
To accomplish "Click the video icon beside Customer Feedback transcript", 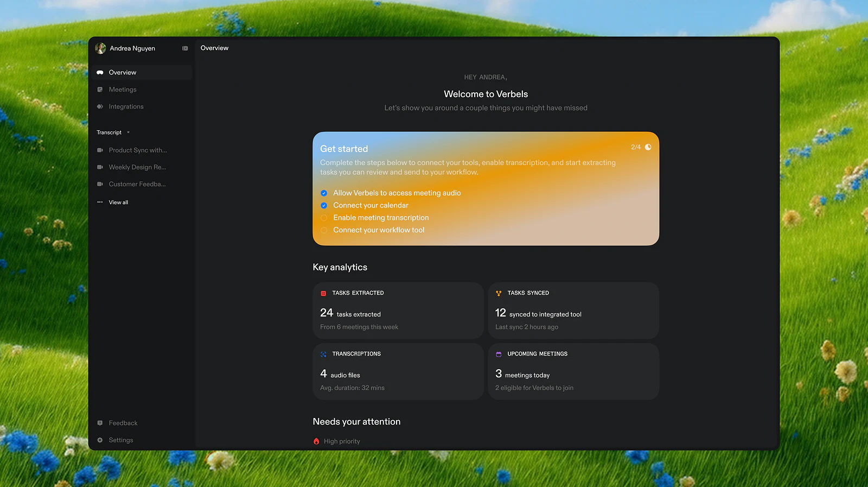I will coord(100,185).
